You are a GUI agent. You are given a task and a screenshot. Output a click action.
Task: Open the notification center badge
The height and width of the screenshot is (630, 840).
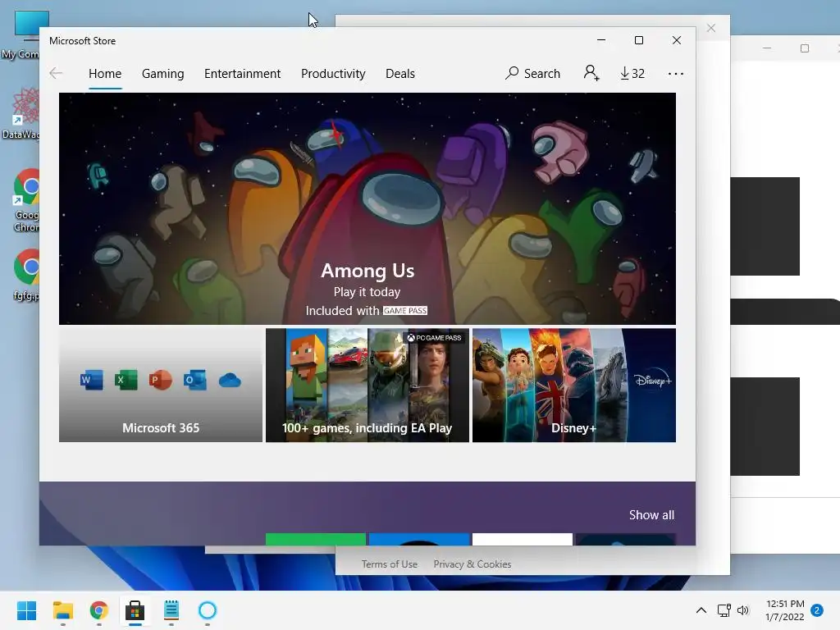tap(817, 610)
